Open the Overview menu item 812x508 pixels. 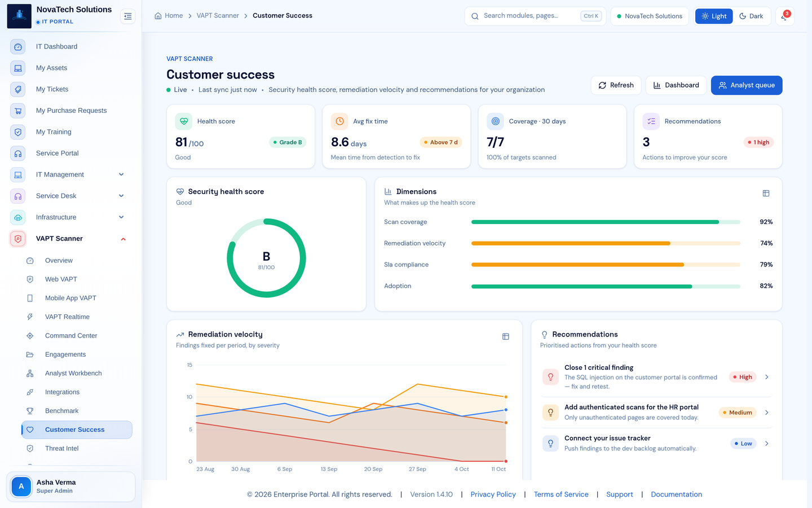click(77, 261)
